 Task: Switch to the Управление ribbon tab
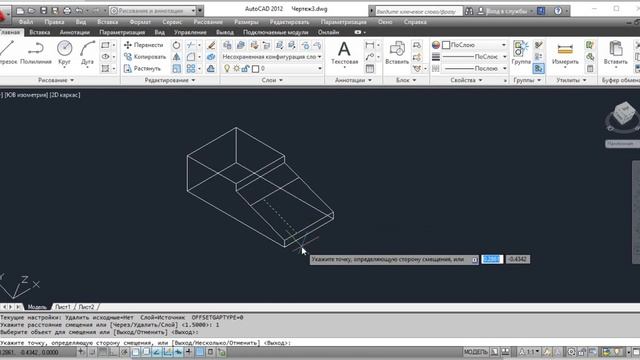[x=190, y=32]
